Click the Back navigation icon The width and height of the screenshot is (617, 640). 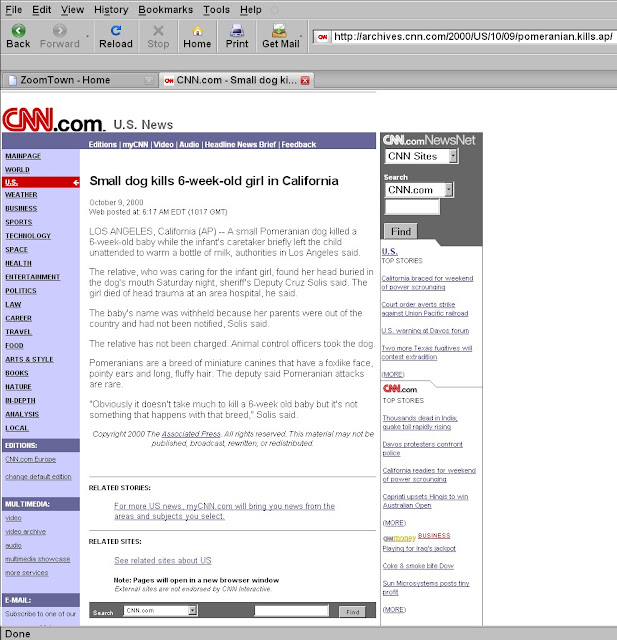[x=18, y=31]
